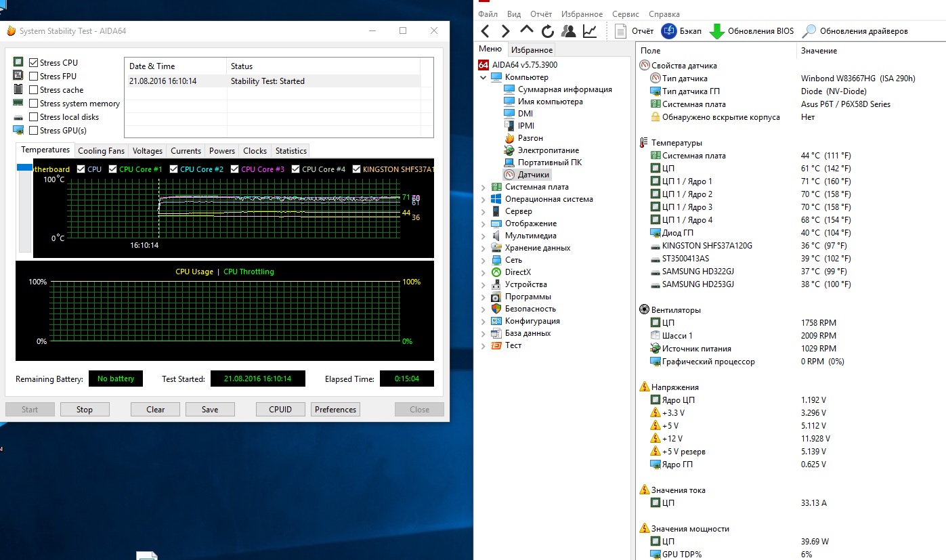This screenshot has height=560, width=946.
Task: Enable the Stress FPU checkbox
Action: pos(33,77)
